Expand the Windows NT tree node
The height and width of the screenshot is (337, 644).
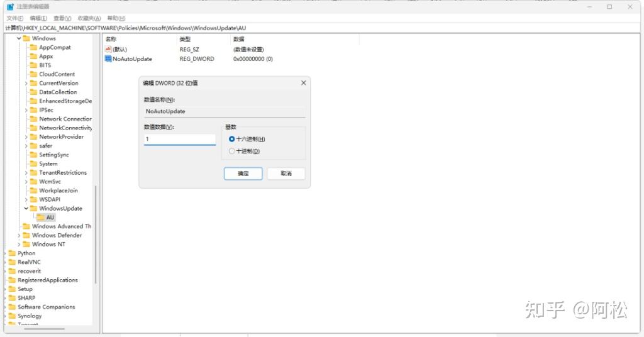19,245
